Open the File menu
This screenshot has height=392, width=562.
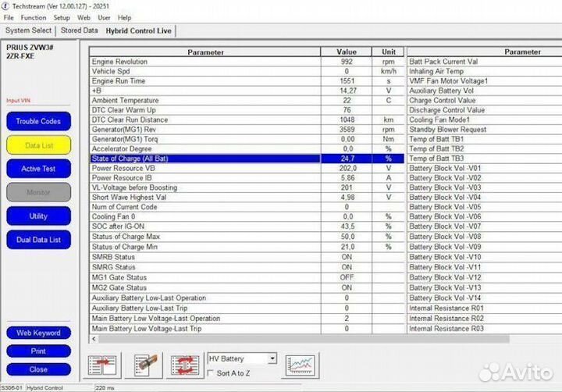pos(9,17)
